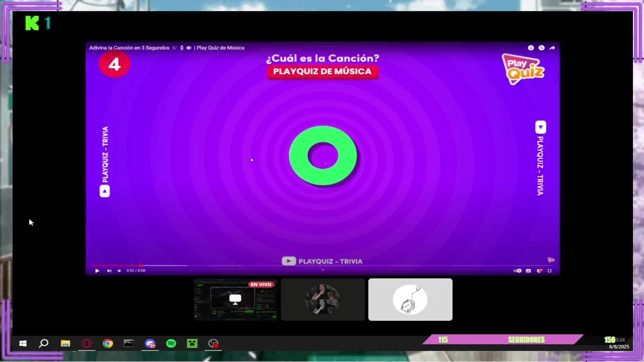
Task: Toggle subtitles in the video player
Action: tap(528, 270)
